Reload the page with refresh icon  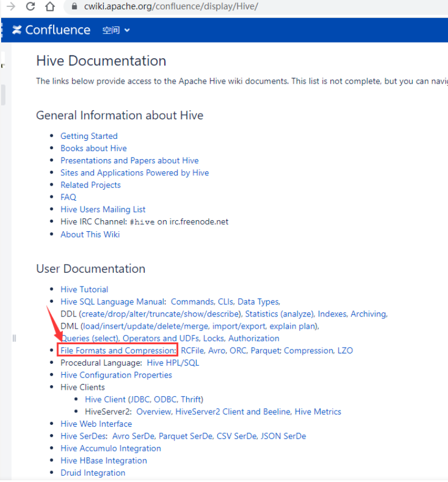pyautogui.click(x=30, y=6)
